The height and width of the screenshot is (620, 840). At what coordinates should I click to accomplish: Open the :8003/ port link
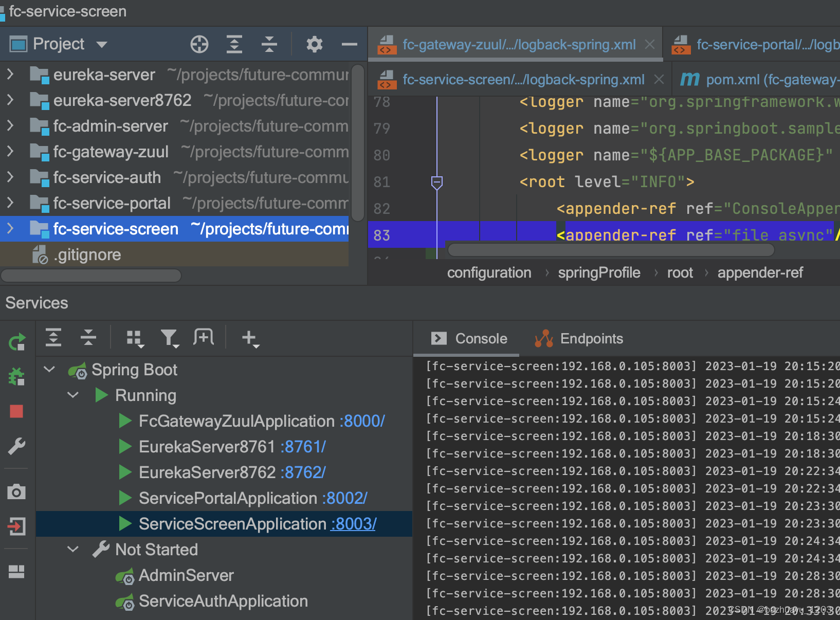[x=354, y=524]
